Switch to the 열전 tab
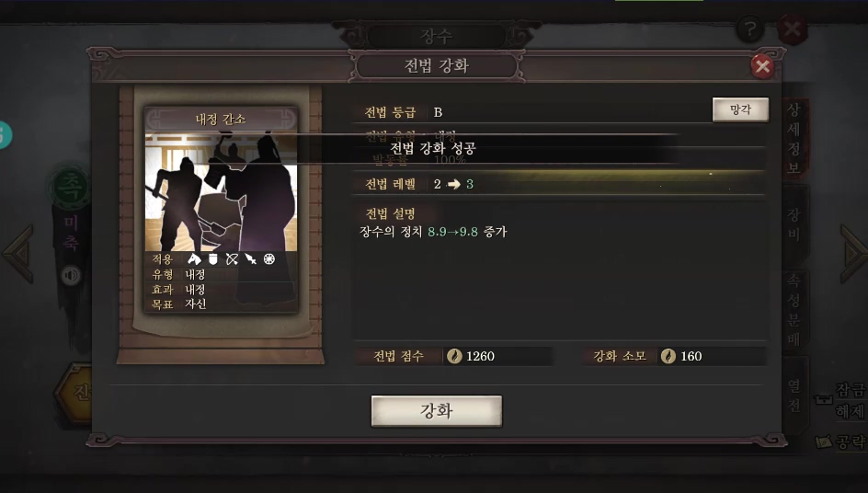The image size is (868, 493). (794, 395)
